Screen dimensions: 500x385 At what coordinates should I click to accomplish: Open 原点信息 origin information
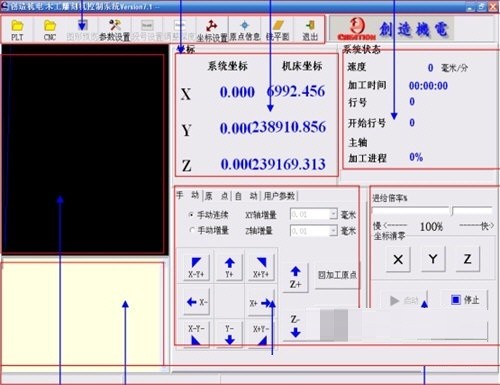pyautogui.click(x=245, y=30)
